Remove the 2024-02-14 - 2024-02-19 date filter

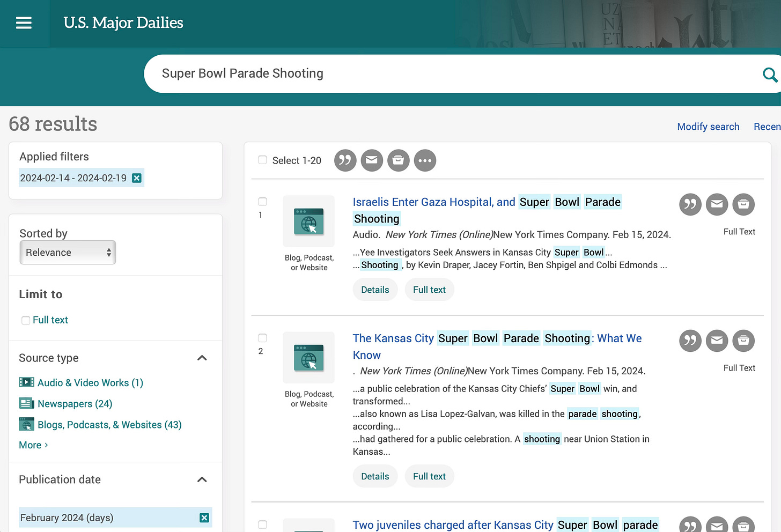(x=137, y=178)
